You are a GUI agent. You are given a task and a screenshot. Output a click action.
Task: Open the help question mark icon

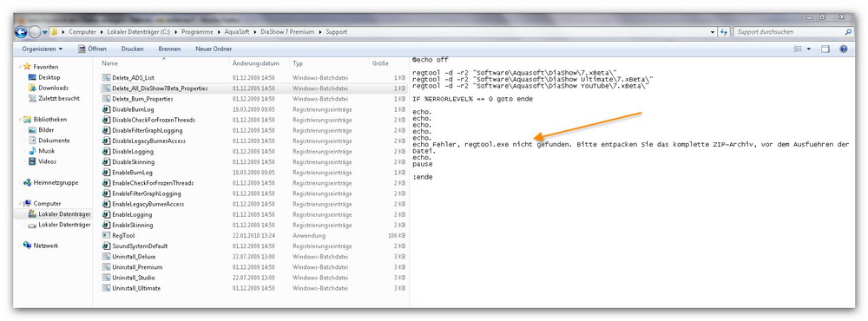pos(843,49)
